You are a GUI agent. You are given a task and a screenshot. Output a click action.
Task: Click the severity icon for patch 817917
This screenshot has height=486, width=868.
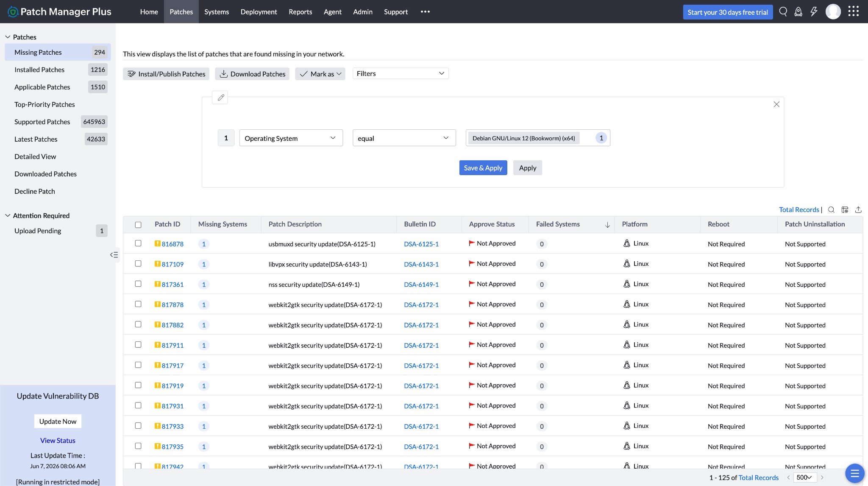tap(157, 365)
